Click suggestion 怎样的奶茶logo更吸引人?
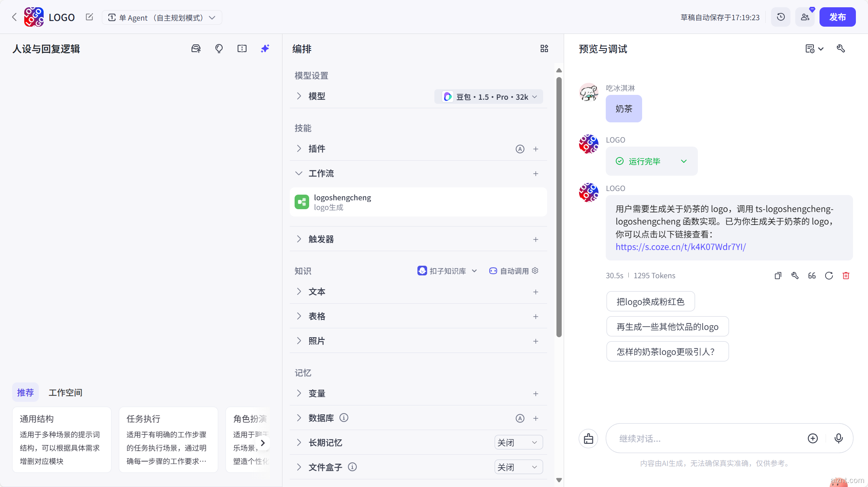Viewport: 868px width, 487px height. coord(668,352)
